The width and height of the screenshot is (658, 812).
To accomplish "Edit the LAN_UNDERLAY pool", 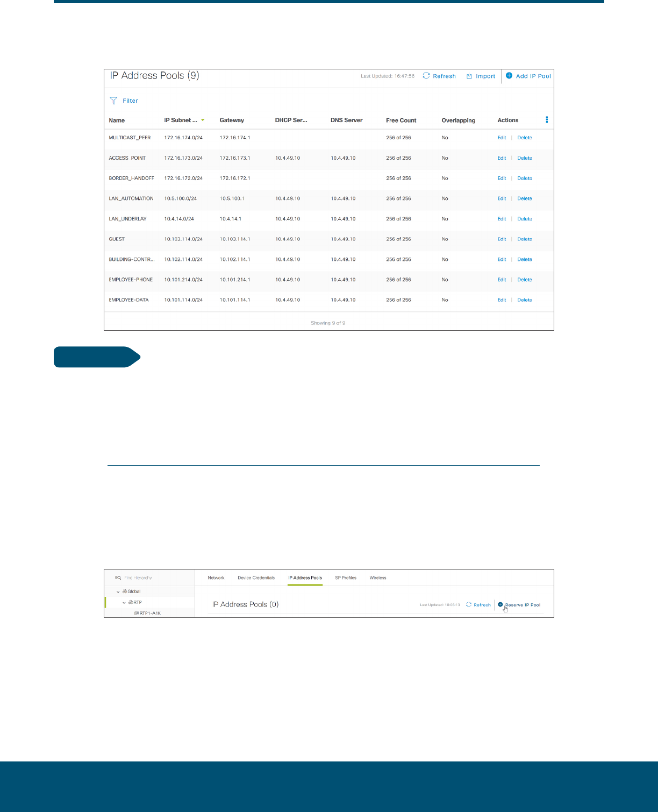I will coord(502,219).
